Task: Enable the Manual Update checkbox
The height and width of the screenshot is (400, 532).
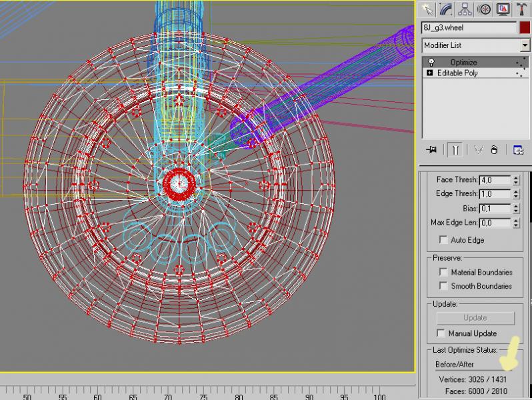Action: click(441, 333)
